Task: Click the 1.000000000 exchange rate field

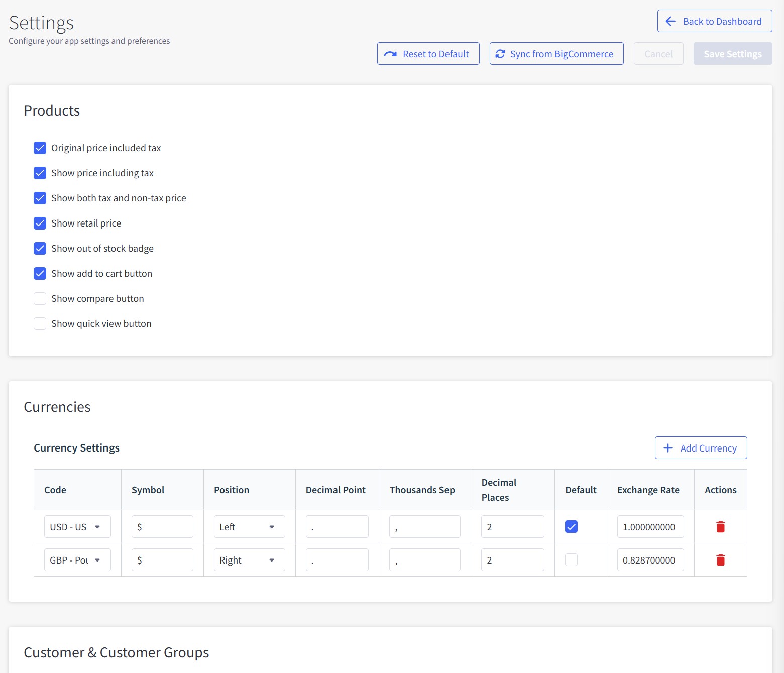Action: coord(650,527)
